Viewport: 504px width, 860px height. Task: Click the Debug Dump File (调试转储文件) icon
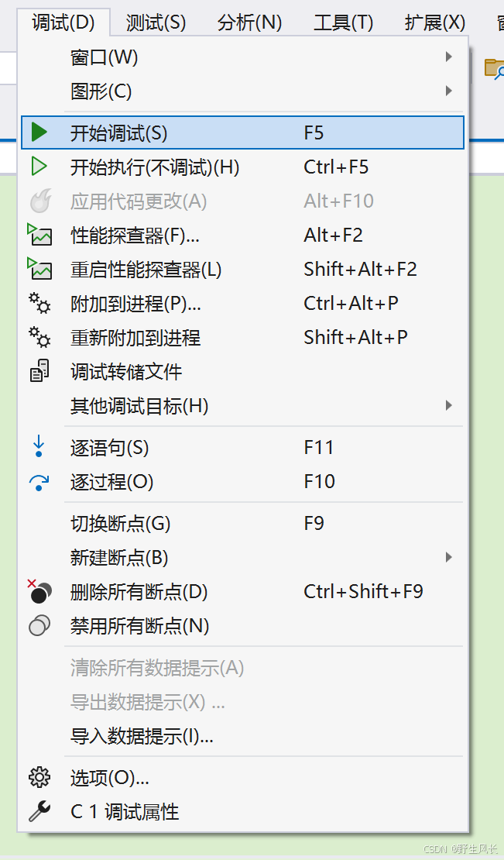pyautogui.click(x=39, y=371)
